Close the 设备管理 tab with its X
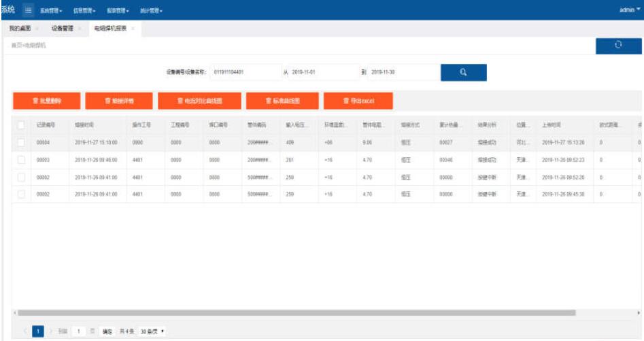Viewport: 644px width, 341px height. point(80,29)
